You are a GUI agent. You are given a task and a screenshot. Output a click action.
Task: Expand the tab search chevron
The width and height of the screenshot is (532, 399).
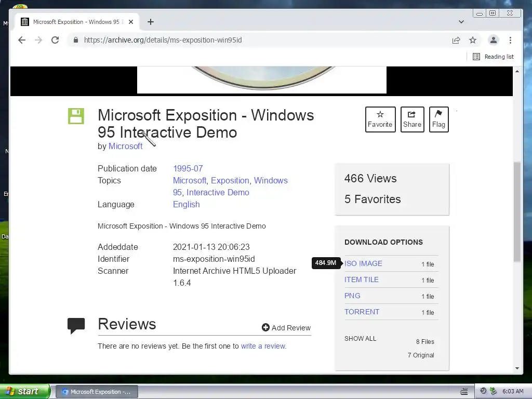pyautogui.click(x=461, y=22)
